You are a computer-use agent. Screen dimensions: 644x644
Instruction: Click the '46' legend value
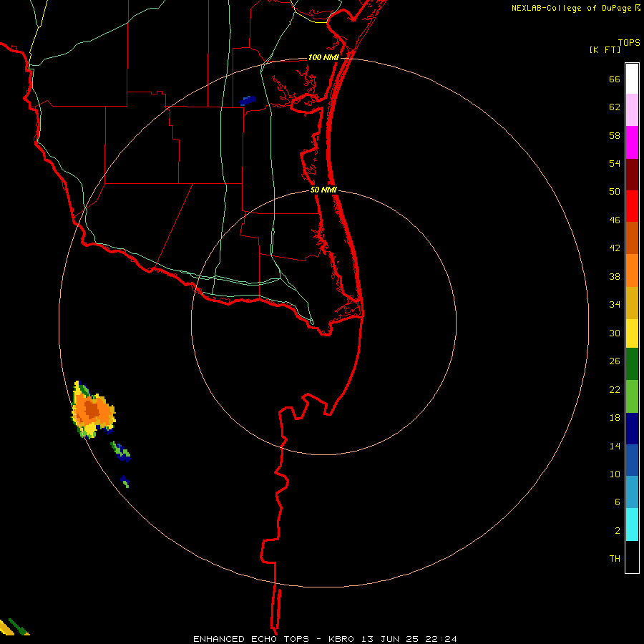point(615,220)
